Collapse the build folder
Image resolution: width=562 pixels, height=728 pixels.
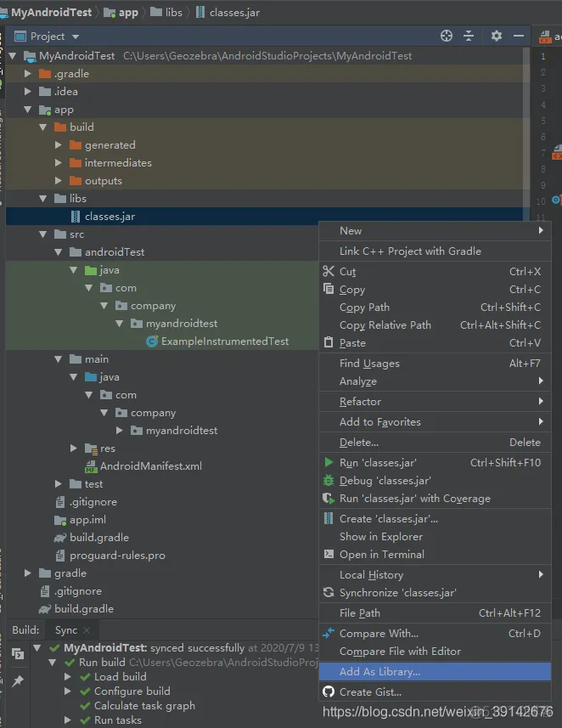coord(42,127)
